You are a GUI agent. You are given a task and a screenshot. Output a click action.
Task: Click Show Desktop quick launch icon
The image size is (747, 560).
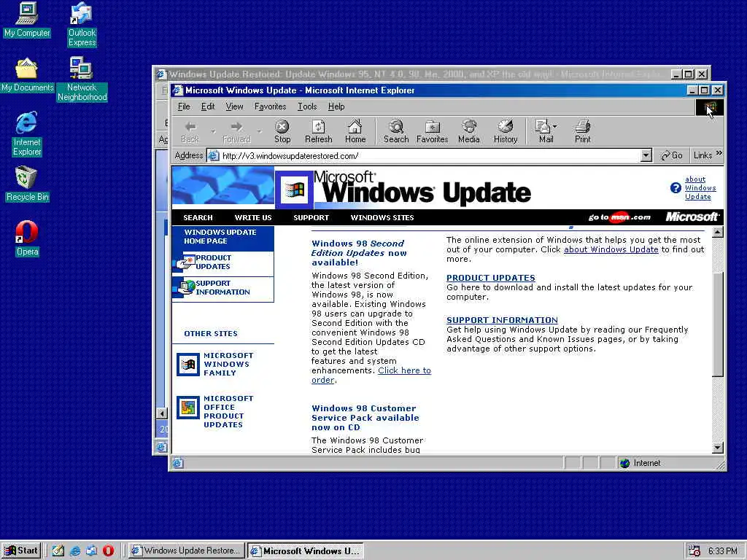tap(58, 551)
